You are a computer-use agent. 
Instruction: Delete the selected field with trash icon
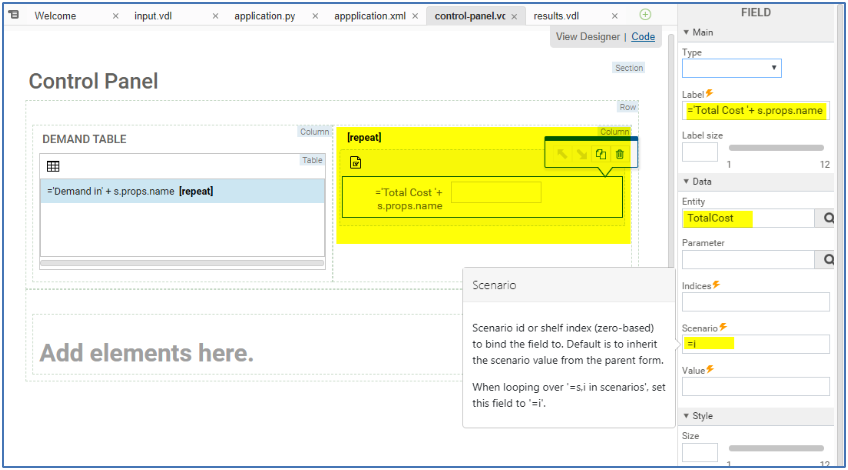tap(620, 154)
